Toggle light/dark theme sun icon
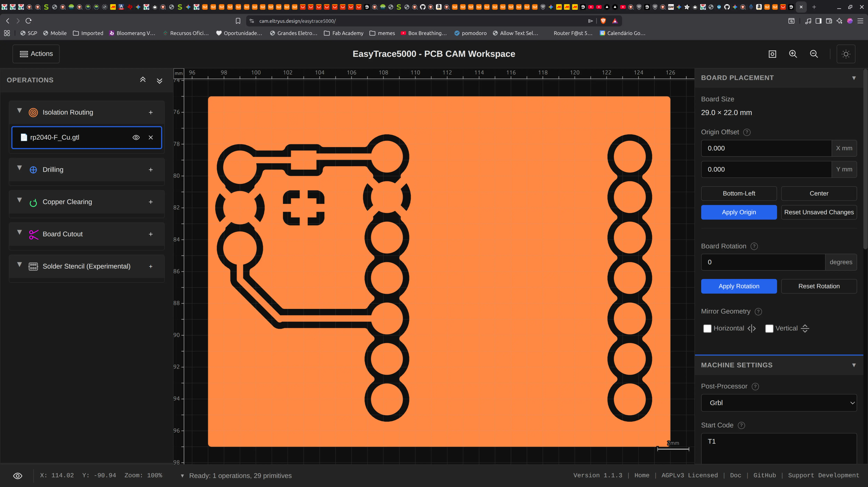Viewport: 868px width, 487px height. (x=846, y=54)
